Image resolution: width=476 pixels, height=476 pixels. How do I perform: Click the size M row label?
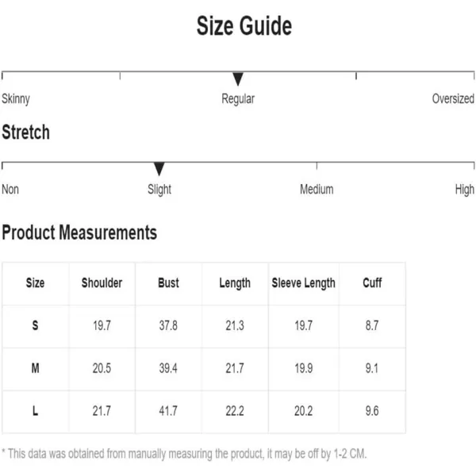(35, 368)
